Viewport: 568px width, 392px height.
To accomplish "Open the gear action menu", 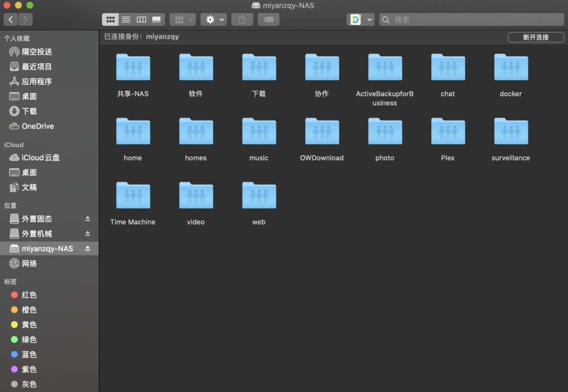I will point(214,20).
